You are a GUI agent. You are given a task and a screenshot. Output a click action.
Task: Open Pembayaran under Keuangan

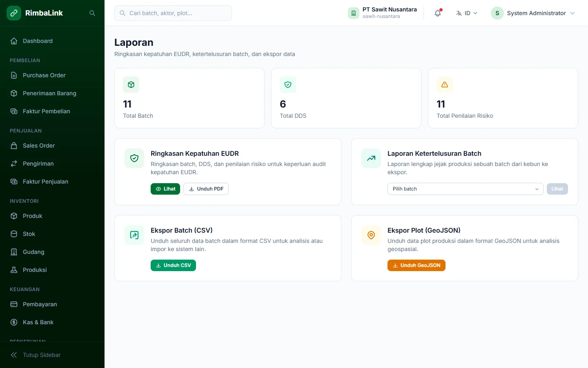coord(52,304)
